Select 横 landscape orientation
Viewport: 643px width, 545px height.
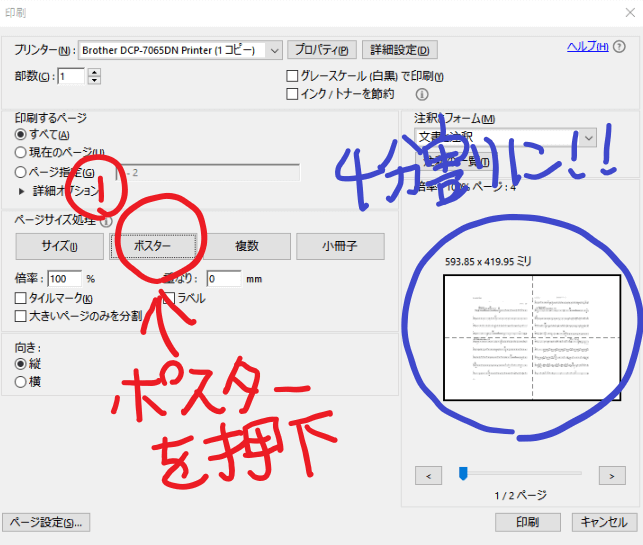click(21, 382)
